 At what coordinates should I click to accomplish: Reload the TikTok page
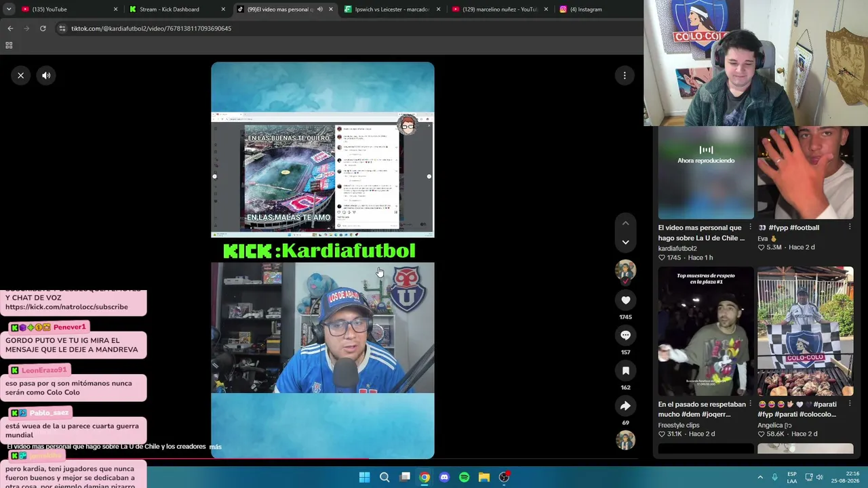[43, 28]
